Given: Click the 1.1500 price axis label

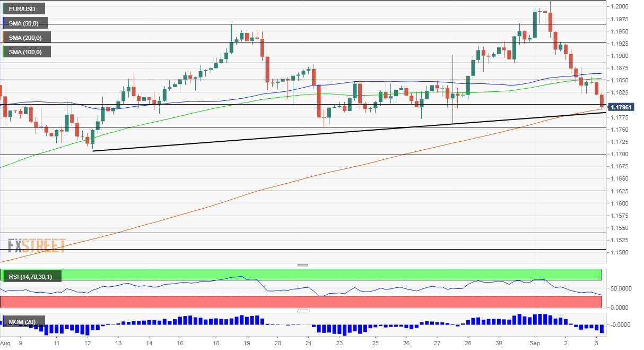Looking at the screenshot, I should point(620,253).
